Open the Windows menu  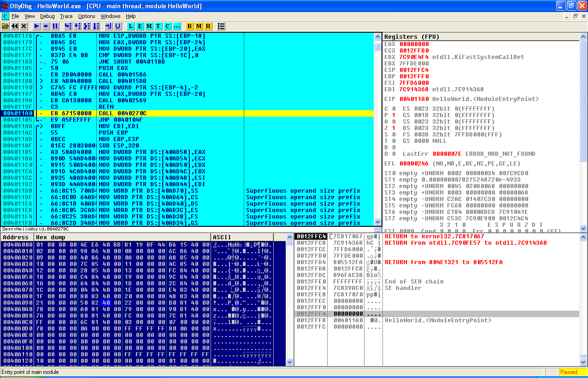click(x=111, y=16)
